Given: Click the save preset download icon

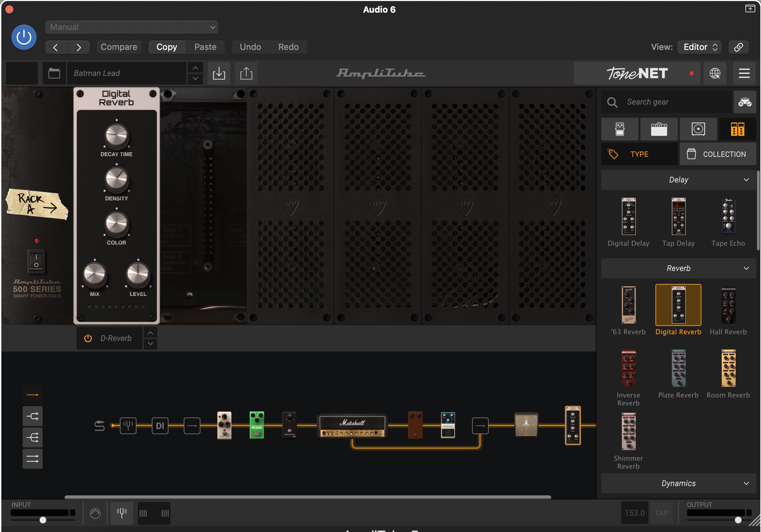Looking at the screenshot, I should tap(219, 73).
